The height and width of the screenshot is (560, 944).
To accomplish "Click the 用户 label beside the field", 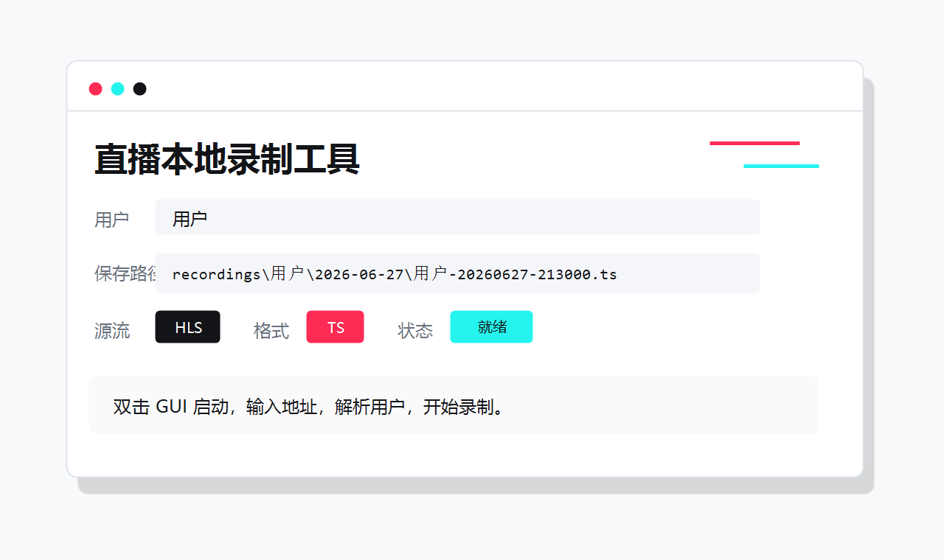I will pos(112,220).
